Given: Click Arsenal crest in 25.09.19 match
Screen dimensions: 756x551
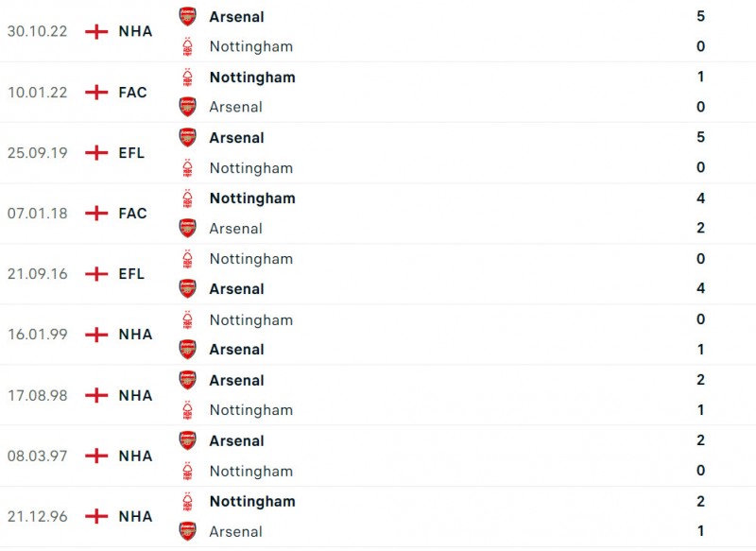Looking at the screenshot, I should [x=188, y=138].
